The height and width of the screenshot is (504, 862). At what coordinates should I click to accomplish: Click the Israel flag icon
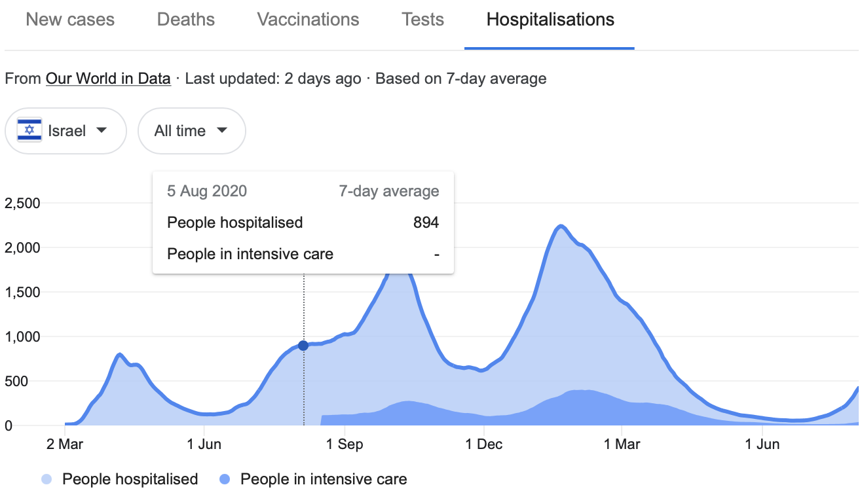pyautogui.click(x=29, y=131)
